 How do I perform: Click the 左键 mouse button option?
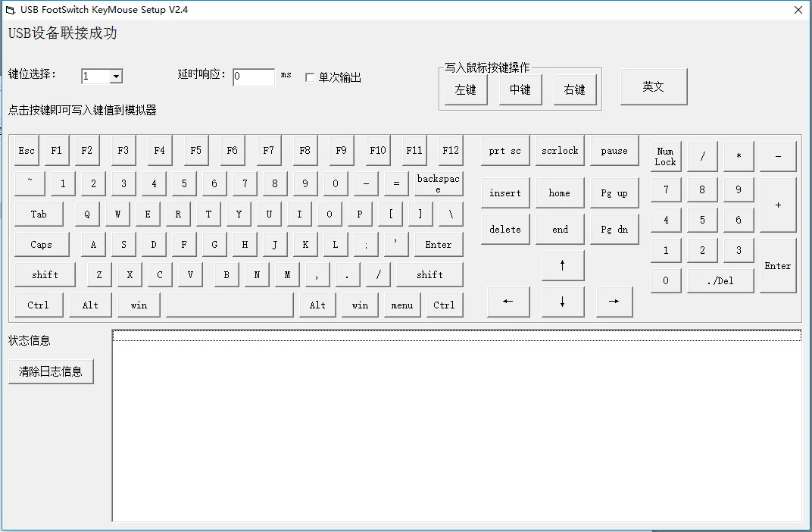pos(466,90)
